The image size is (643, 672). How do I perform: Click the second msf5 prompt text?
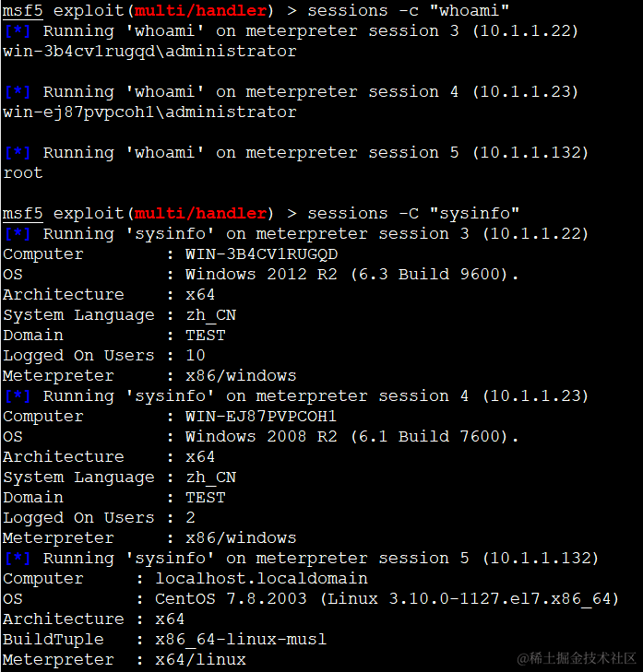[23, 214]
